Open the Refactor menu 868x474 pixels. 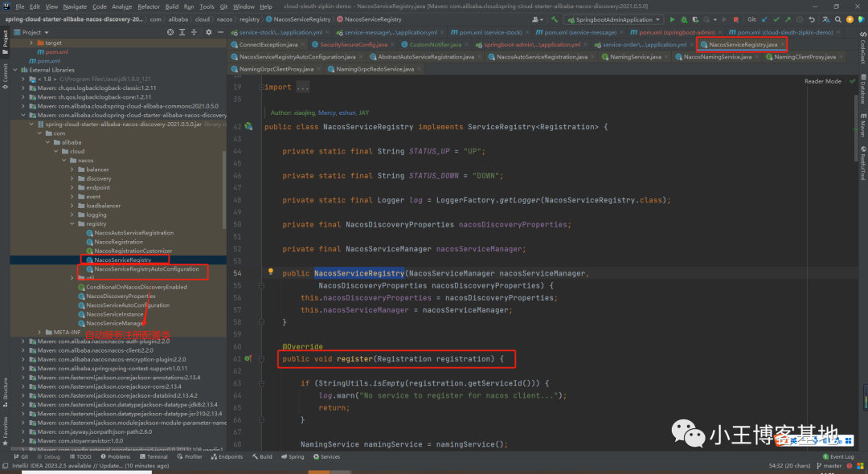click(149, 6)
